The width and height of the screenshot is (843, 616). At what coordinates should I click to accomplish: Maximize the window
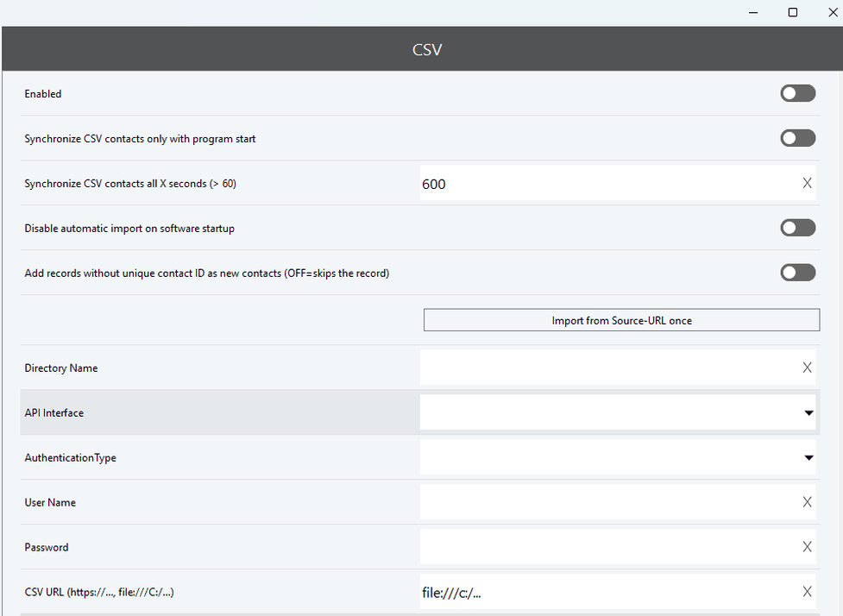click(x=792, y=12)
